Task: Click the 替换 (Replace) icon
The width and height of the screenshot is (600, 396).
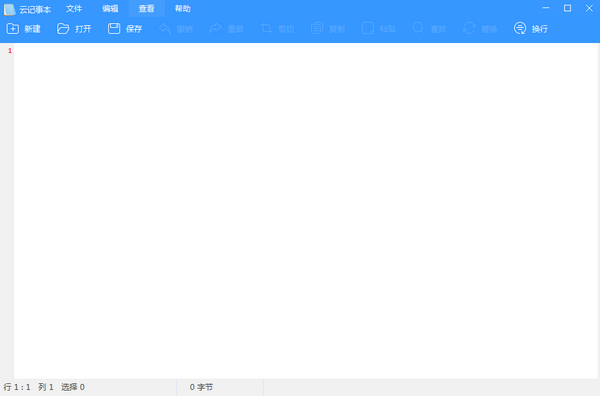Action: tap(469, 29)
